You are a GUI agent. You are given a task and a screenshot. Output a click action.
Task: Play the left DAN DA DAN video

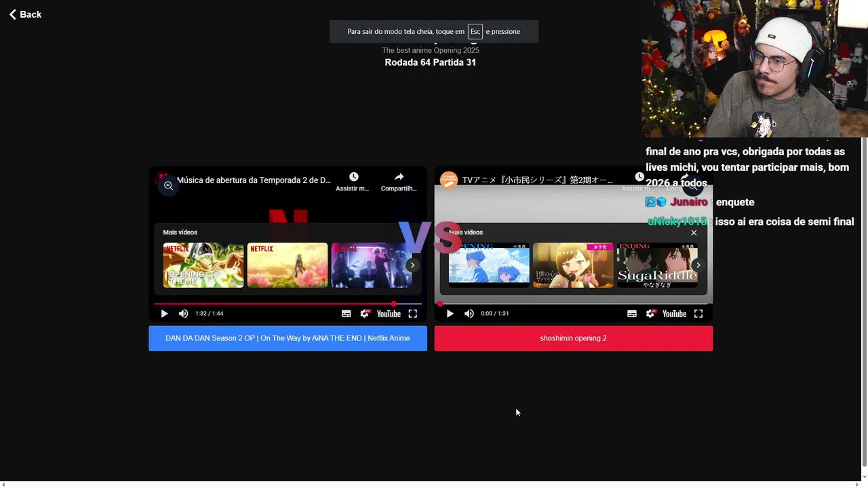click(x=164, y=314)
